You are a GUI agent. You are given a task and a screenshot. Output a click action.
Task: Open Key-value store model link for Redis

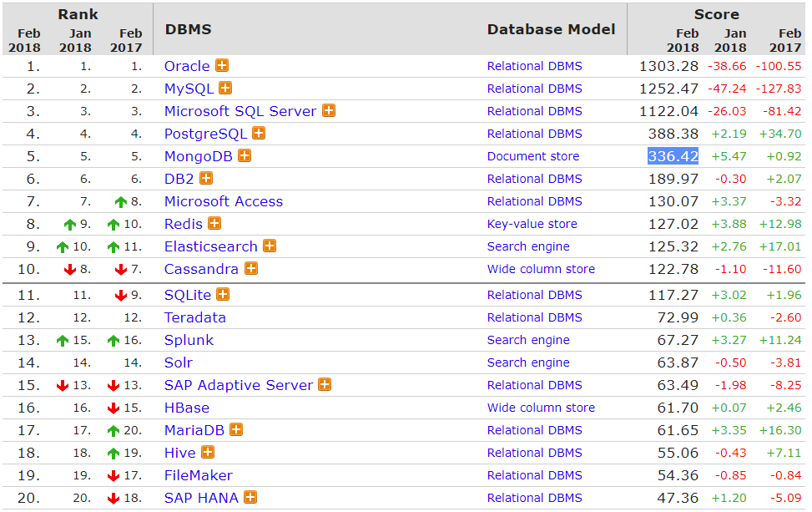(x=532, y=224)
